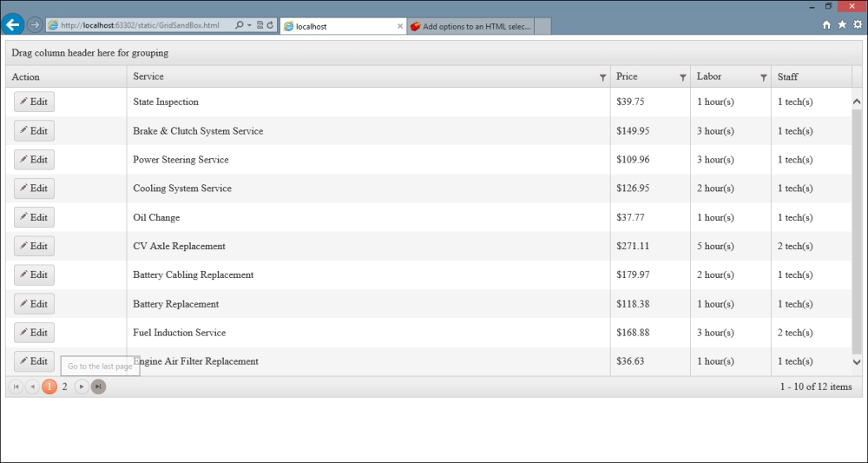Select page 2 in the pager
Viewport: 868px width, 463px height.
pos(65,387)
